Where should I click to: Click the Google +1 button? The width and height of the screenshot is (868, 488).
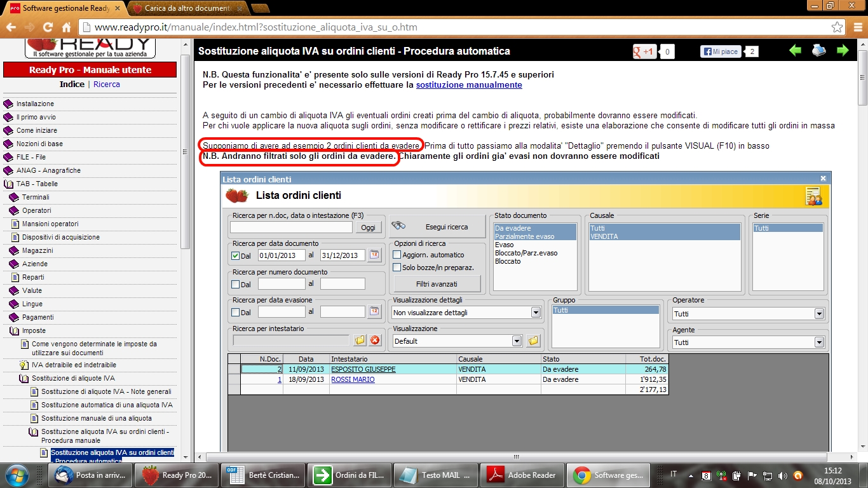click(644, 51)
